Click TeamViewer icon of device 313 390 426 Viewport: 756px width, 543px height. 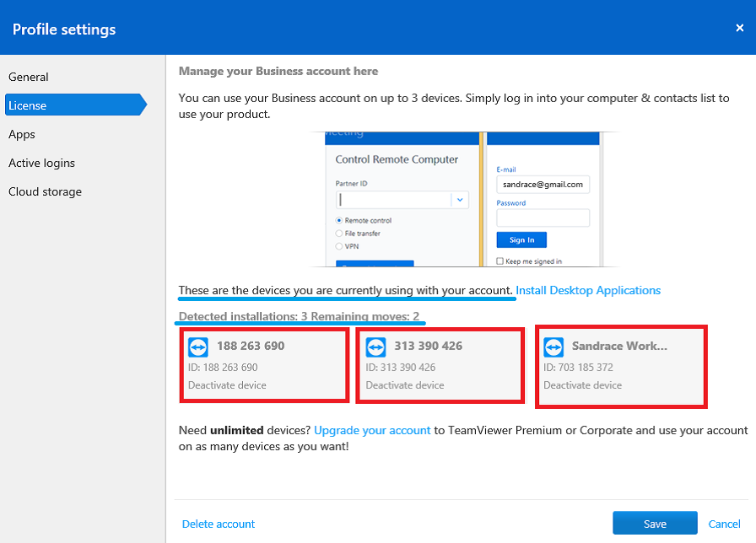[x=375, y=347]
